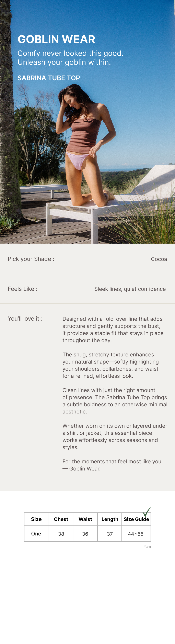The image size is (175, 644).
Task: Click the GOBLIN WEAR brand heading
Action: click(56, 39)
